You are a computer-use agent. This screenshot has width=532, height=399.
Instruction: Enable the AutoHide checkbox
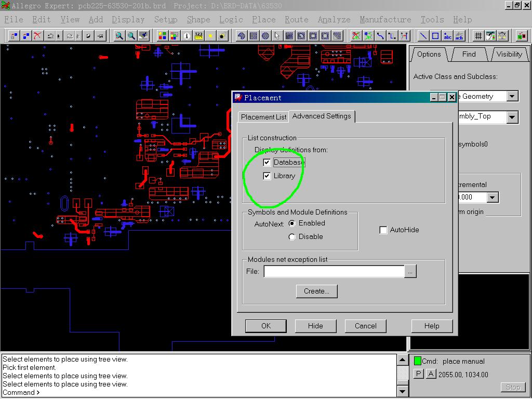pos(383,230)
